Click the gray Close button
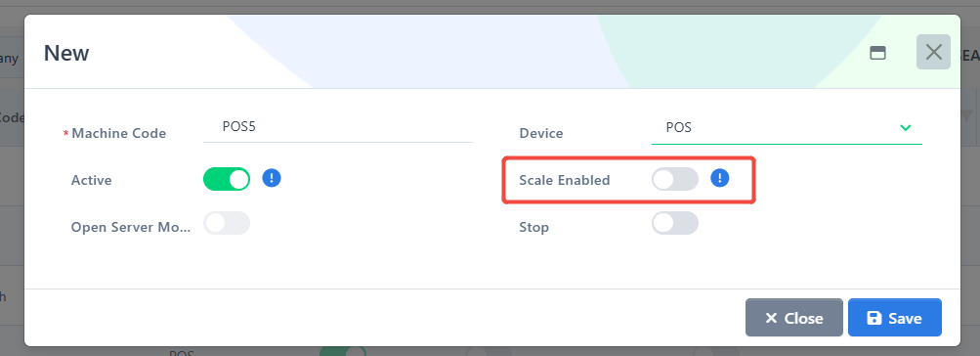Image resolution: width=980 pixels, height=356 pixels. coord(793,318)
